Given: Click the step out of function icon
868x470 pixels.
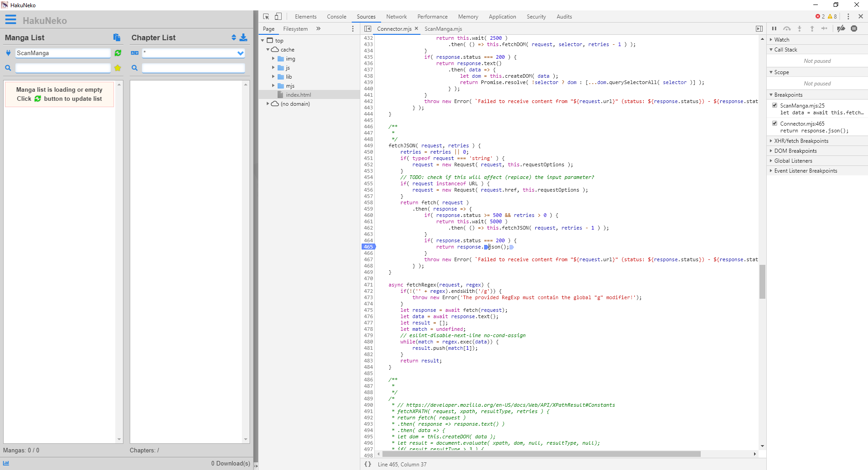Looking at the screenshot, I should pyautogui.click(x=812, y=28).
